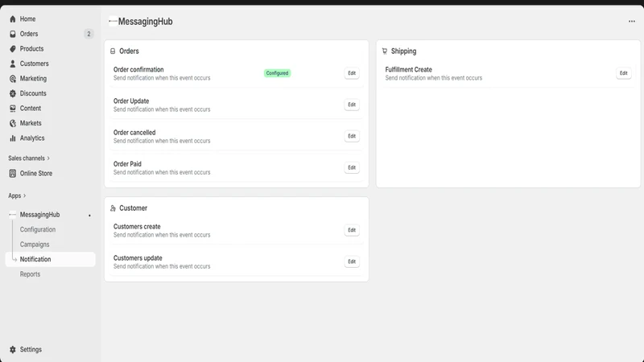Edit Customers update notification

[352, 261]
